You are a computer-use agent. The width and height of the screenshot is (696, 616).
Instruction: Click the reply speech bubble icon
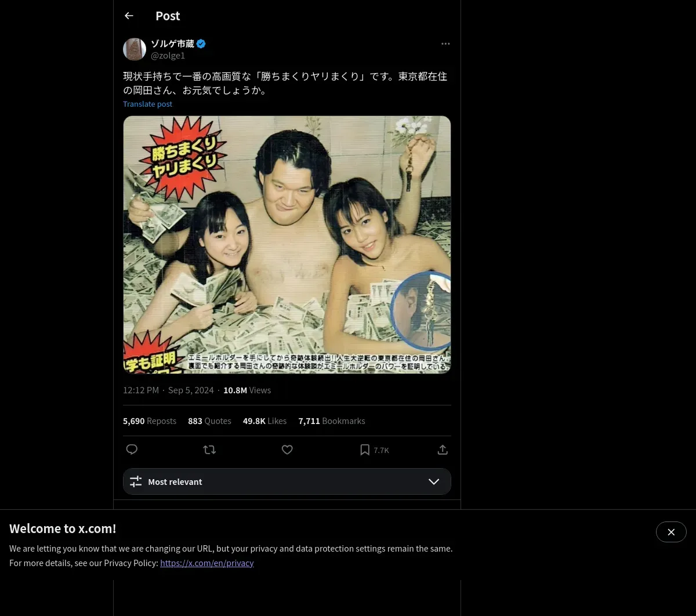point(132,450)
